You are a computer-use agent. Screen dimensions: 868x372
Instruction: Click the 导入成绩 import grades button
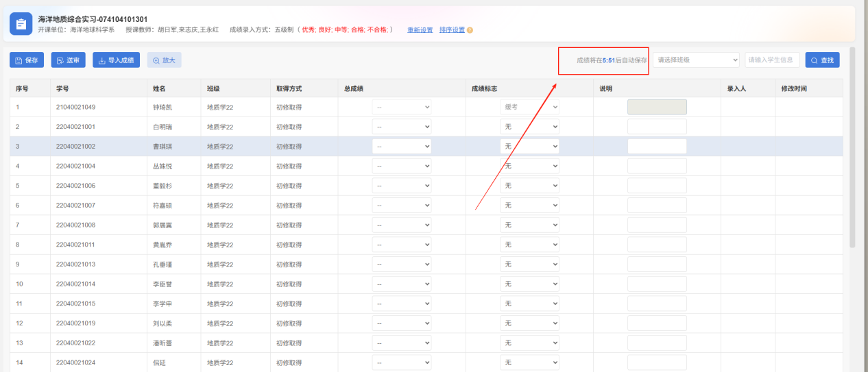pos(116,60)
